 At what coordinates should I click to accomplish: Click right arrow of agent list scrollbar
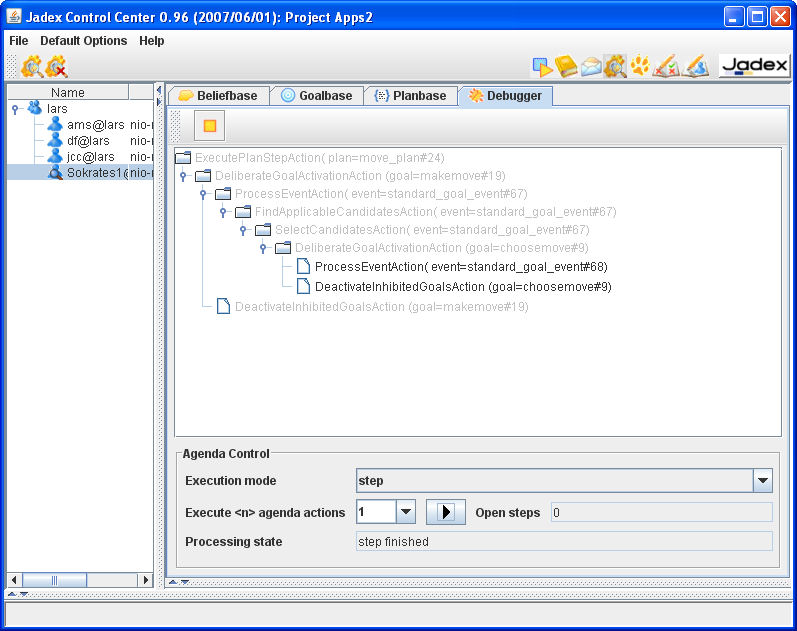145,580
